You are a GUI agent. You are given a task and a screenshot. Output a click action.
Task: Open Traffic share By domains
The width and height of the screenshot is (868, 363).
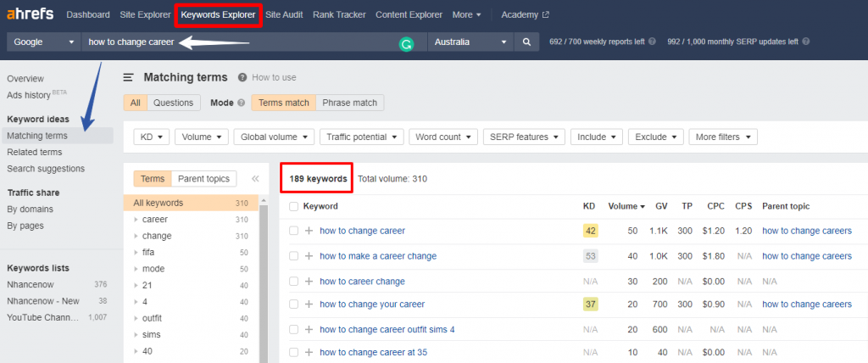tap(31, 209)
